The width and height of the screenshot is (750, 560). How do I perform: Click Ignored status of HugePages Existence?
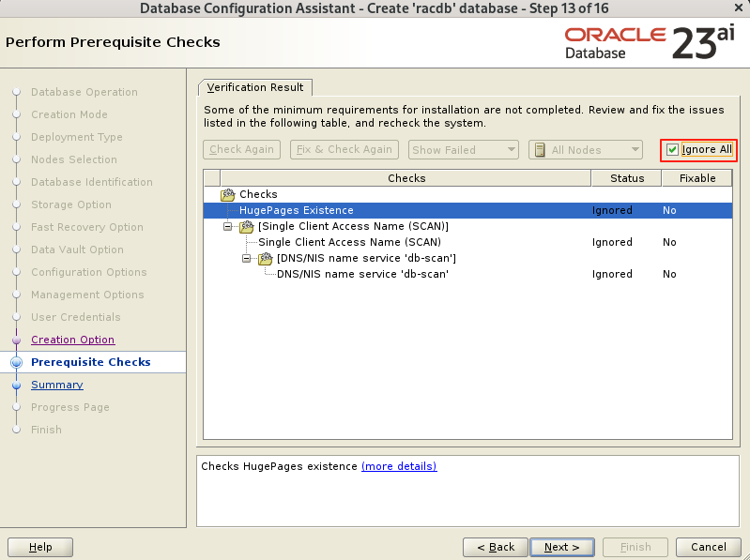point(612,211)
